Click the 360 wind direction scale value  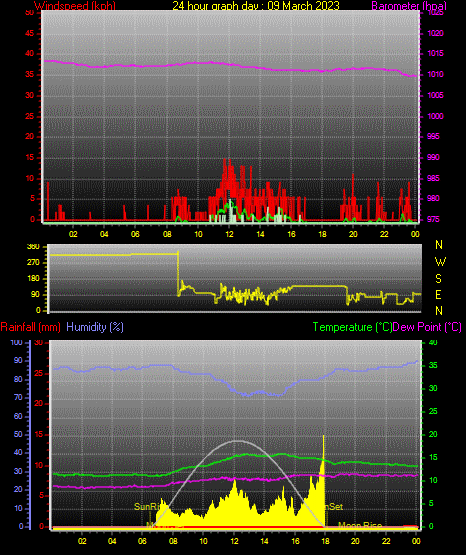pos(33,247)
